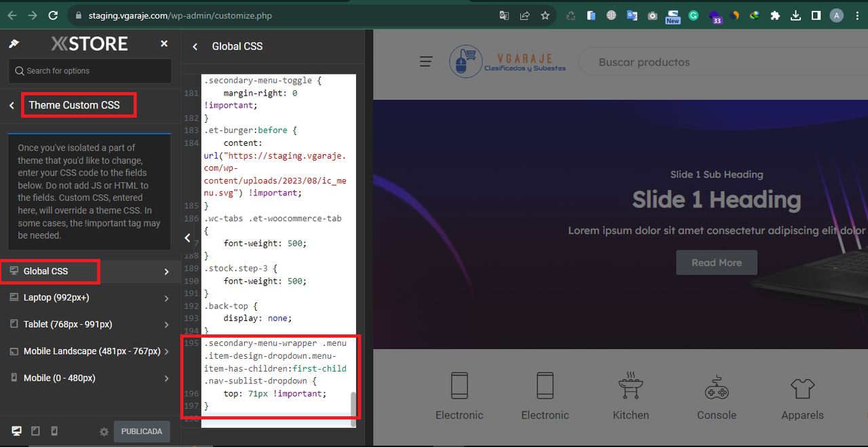Click the blue pages extension icon
This screenshot has height=447, width=868.
pos(591,16)
